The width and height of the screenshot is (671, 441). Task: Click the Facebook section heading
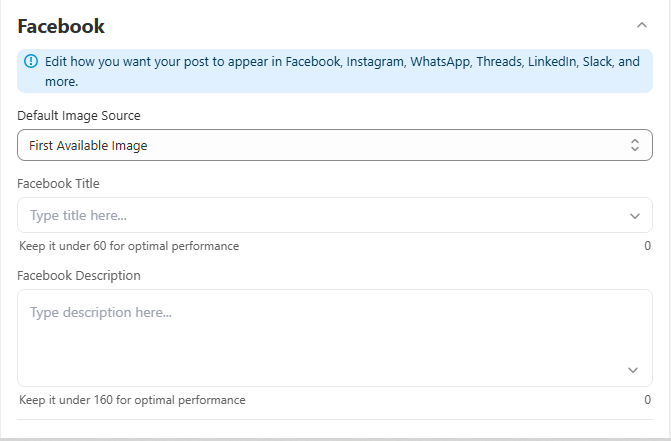pos(61,26)
